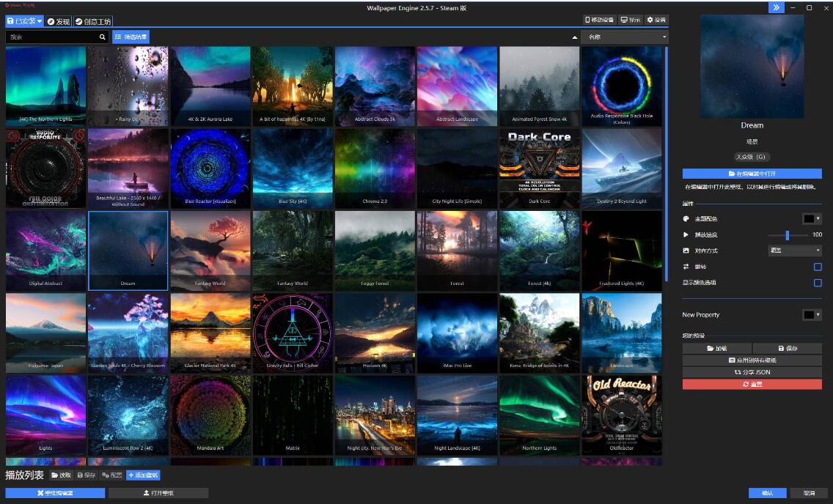Screen dimensions: 833x504
Task: Select the Audio Responsive Black Hole thumbnail
Action: (622, 86)
